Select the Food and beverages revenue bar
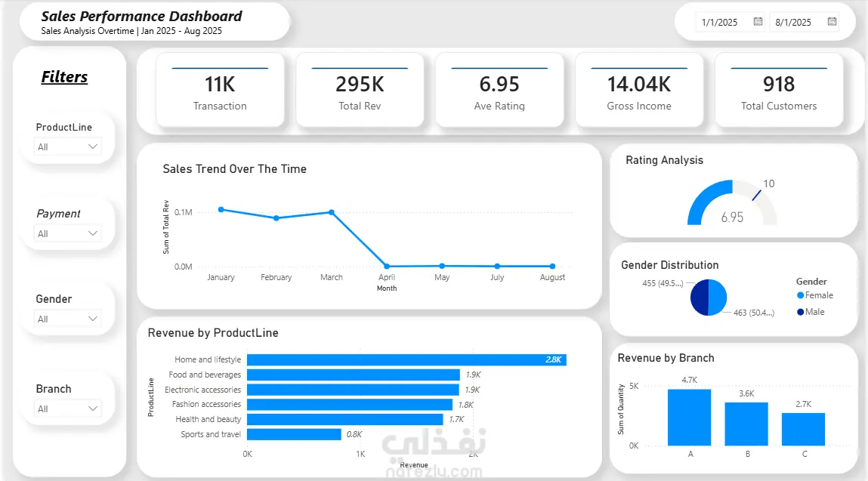Screen dimensions: 868x481 pos(354,375)
